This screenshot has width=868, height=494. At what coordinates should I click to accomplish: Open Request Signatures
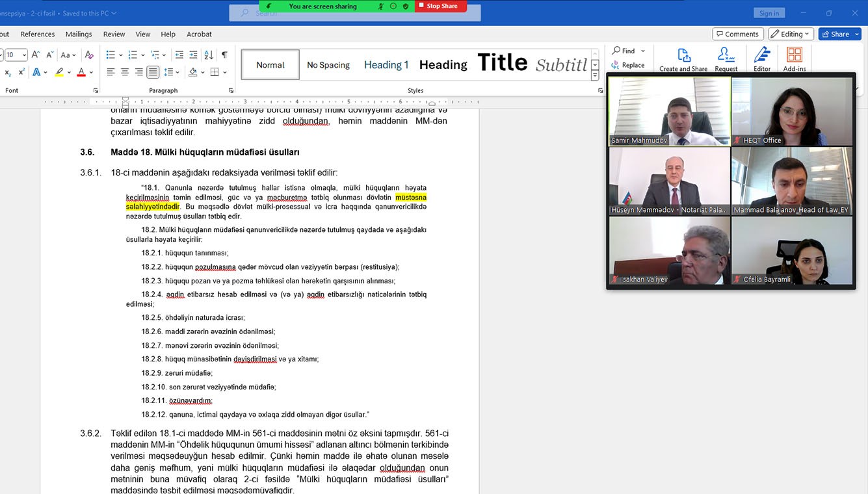tap(726, 60)
